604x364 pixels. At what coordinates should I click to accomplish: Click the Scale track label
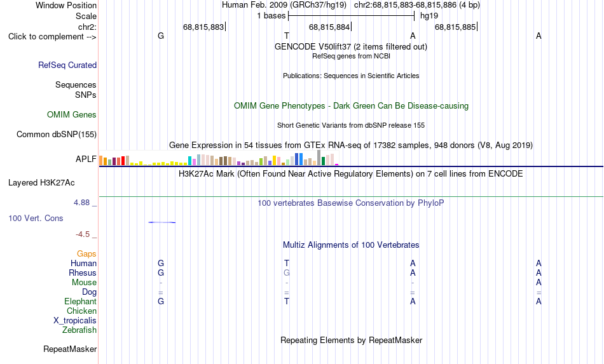click(86, 16)
